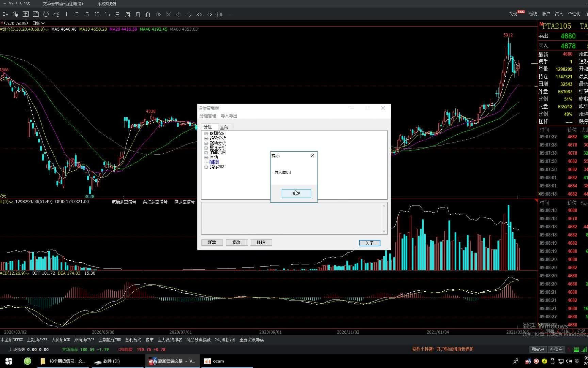Image resolution: width=588 pixels, height=368 pixels.
Task: Open the MA组合(5,10,20,40,60,0) indicator dropdown
Action: (24, 29)
